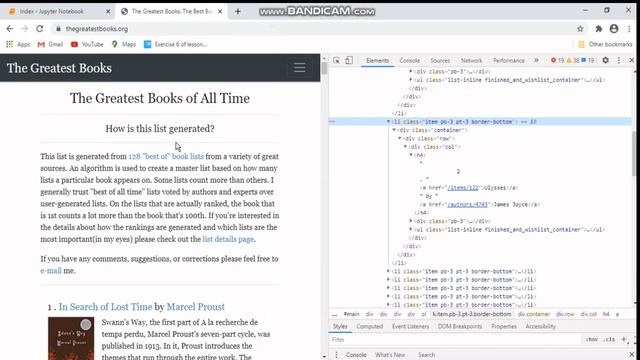Bookmark page with the star icon
This screenshot has height=360, width=640.
[580, 29]
